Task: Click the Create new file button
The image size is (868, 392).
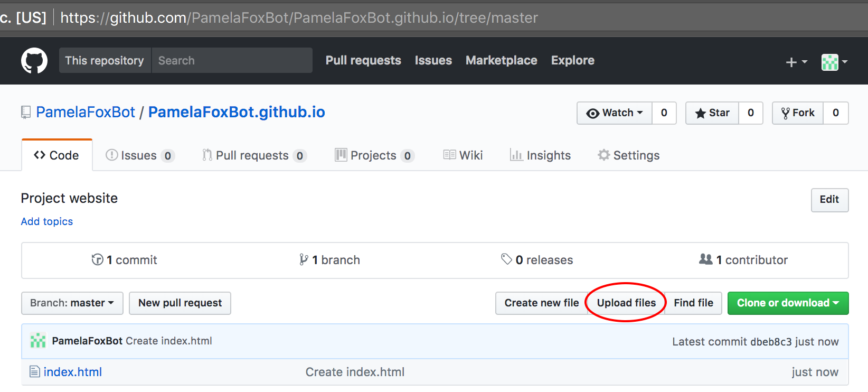Action: pyautogui.click(x=542, y=303)
